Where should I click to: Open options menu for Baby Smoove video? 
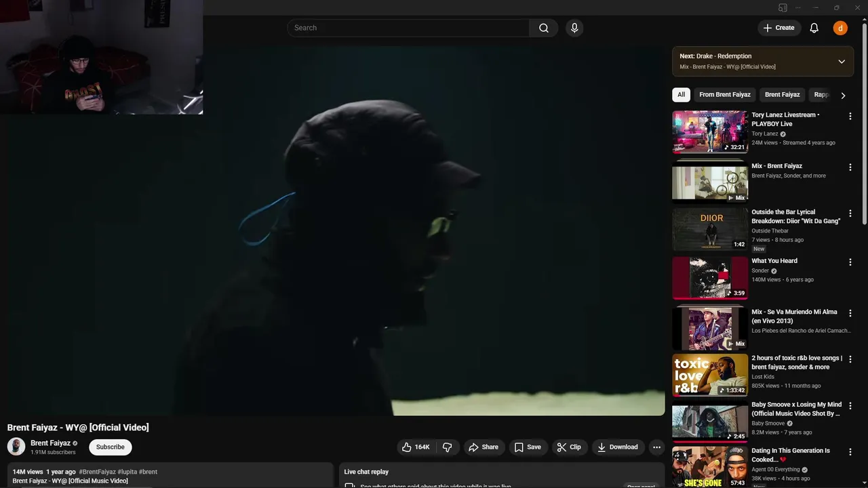(850, 406)
